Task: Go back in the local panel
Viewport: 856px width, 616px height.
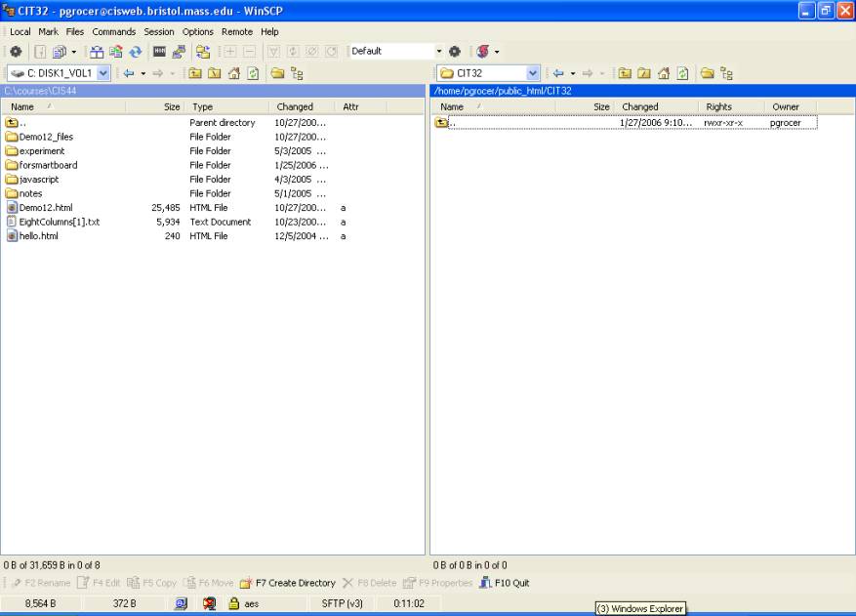Action: pos(129,73)
